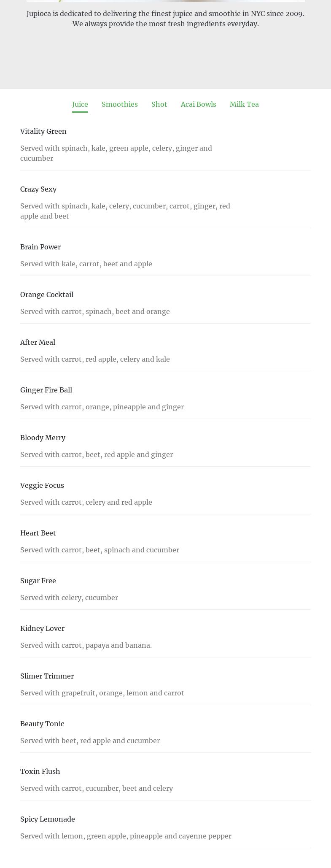Select the Veggie Focus juice

[x=42, y=485]
